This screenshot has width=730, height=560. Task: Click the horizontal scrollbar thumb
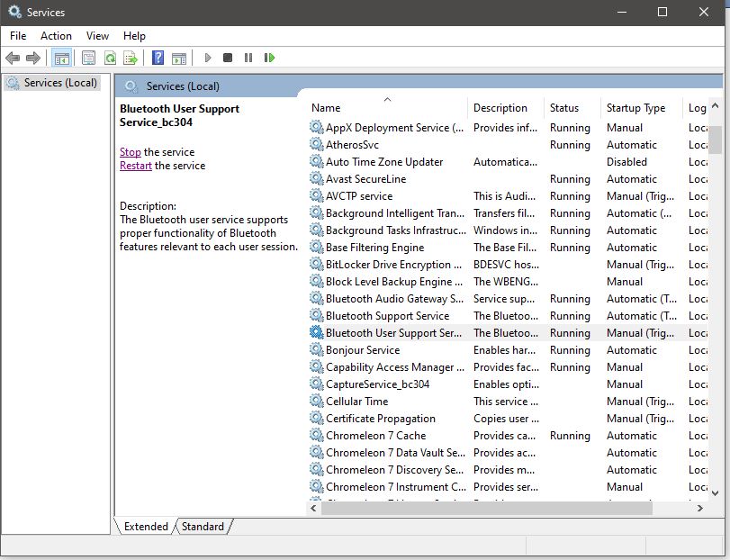click(486, 508)
